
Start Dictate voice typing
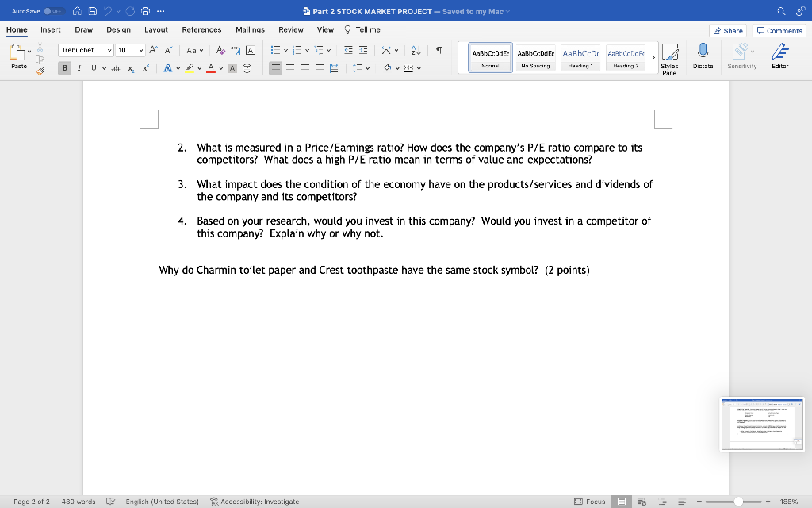[x=703, y=54]
